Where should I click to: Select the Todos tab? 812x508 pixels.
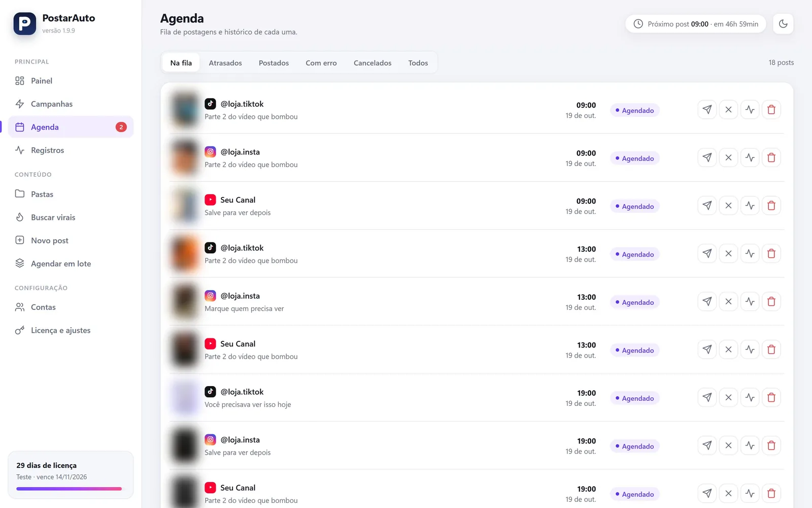click(418, 63)
